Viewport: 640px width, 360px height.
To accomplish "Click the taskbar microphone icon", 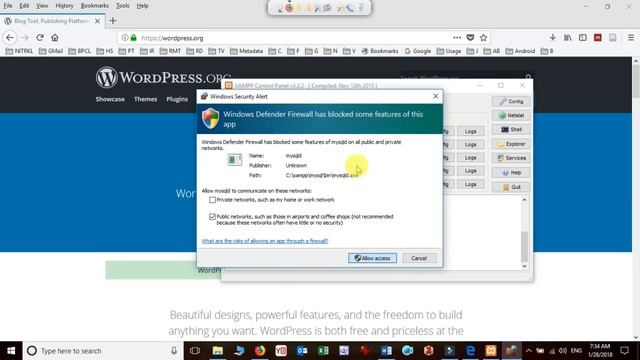I will (174, 351).
